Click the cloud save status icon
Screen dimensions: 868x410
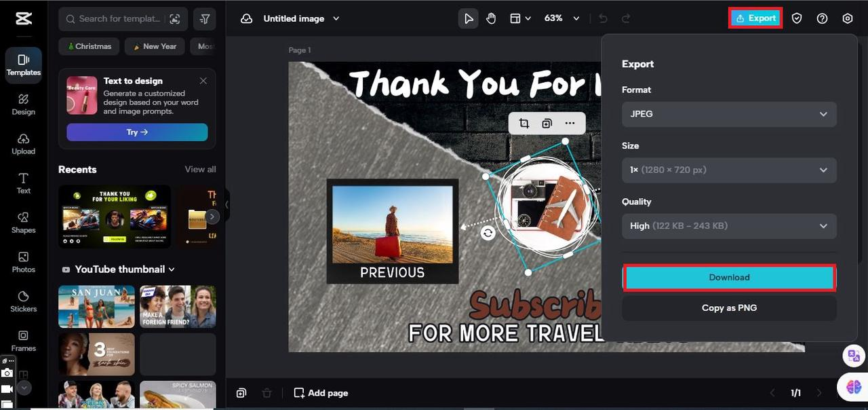click(247, 18)
